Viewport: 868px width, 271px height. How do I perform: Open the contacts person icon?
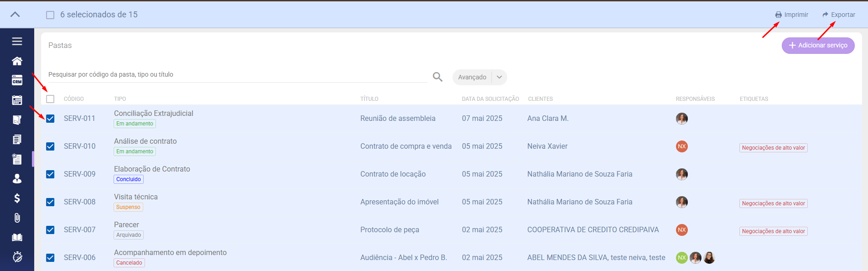[x=17, y=179]
